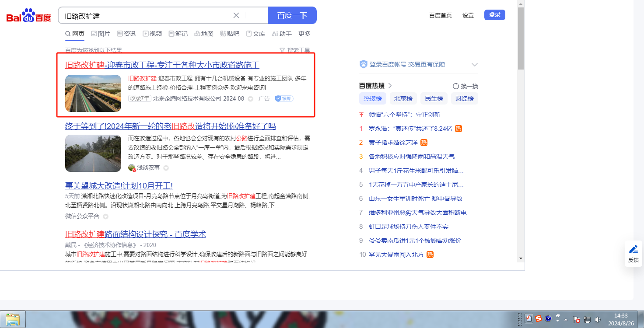Select the 网页 tab
Image resolution: width=644 pixels, height=328 pixels.
pyautogui.click(x=75, y=34)
